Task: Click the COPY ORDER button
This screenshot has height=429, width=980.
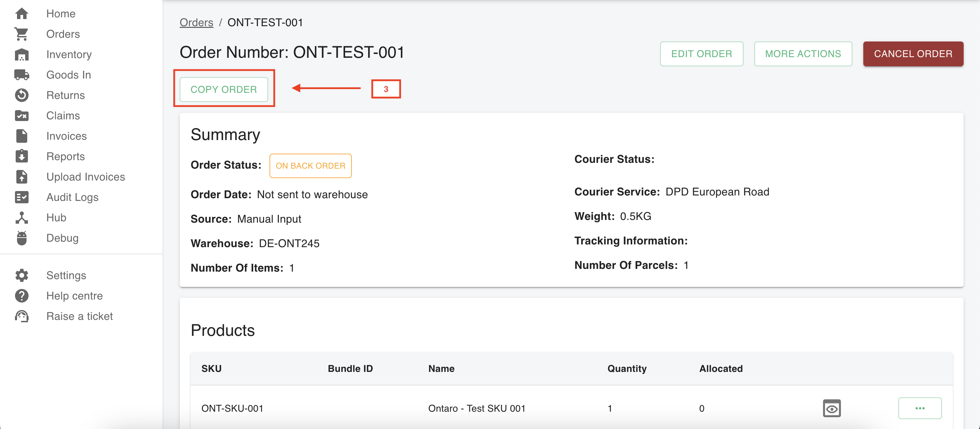Action: click(x=224, y=90)
